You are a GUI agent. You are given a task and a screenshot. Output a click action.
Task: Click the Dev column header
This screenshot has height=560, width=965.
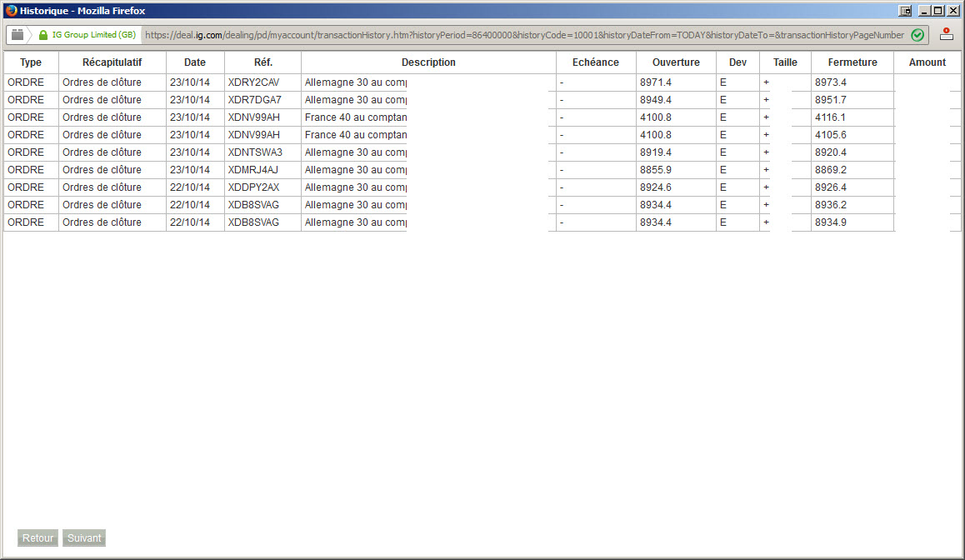(737, 62)
